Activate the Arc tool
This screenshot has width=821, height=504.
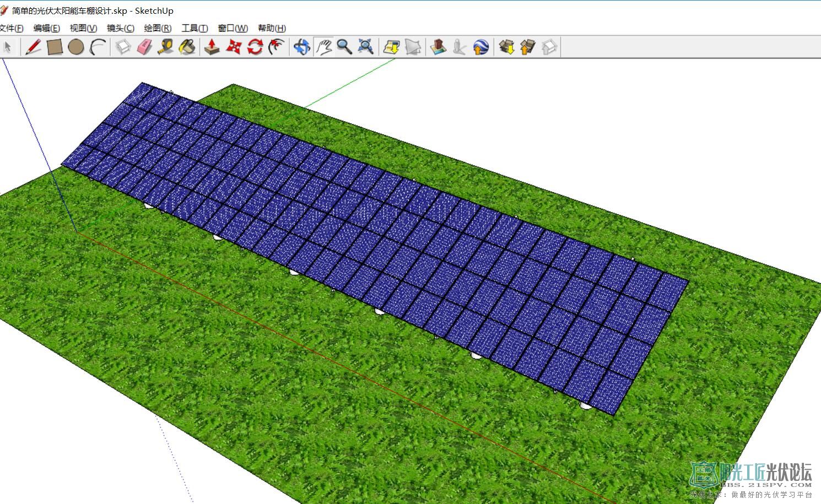coord(98,47)
